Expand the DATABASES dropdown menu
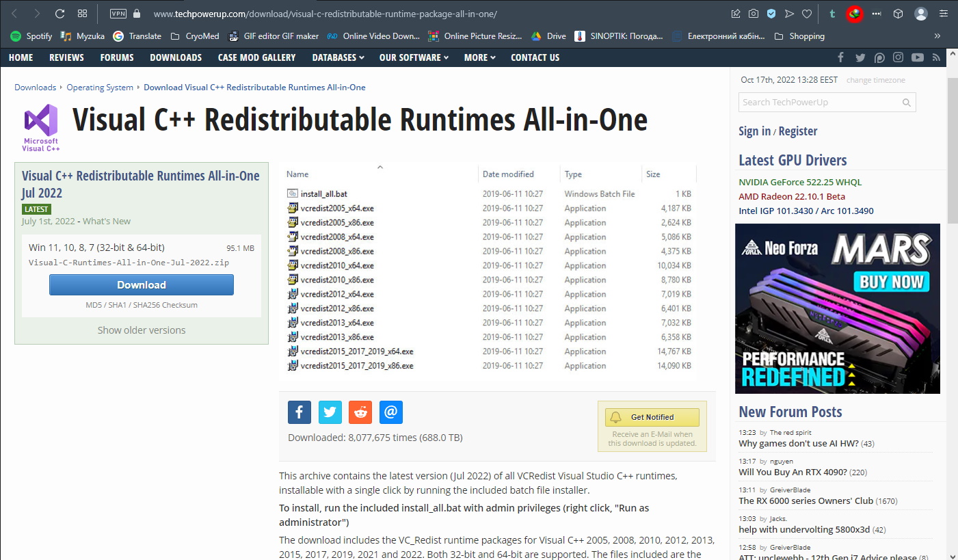Screen dimensions: 958x560 click(x=338, y=57)
